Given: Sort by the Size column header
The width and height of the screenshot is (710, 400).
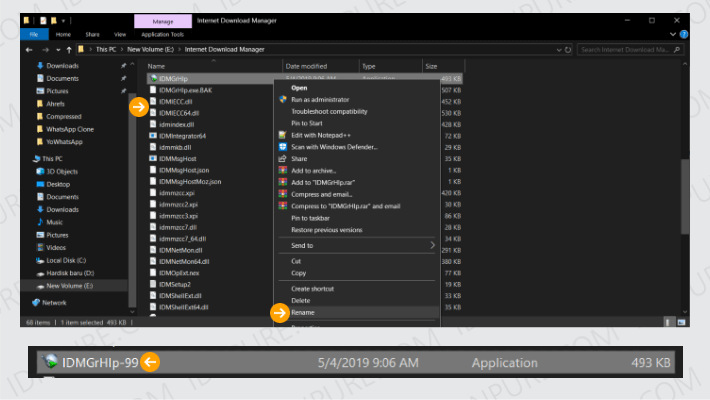Looking at the screenshot, I should coord(431,66).
